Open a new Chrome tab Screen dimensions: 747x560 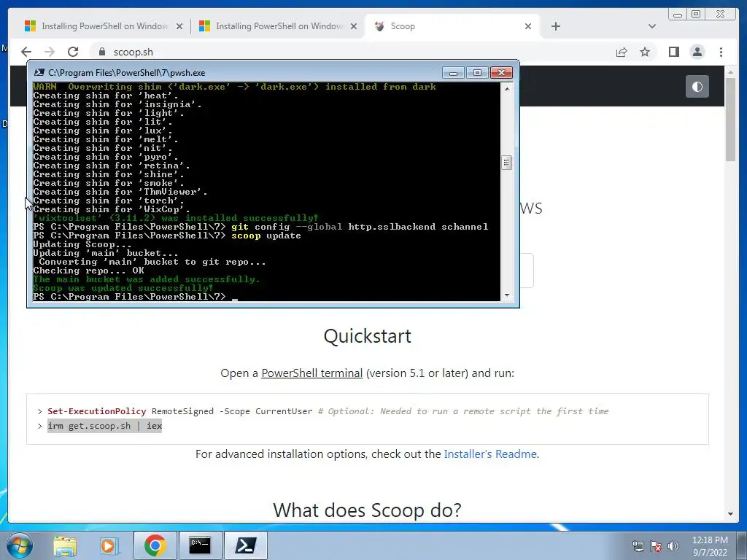tap(555, 26)
